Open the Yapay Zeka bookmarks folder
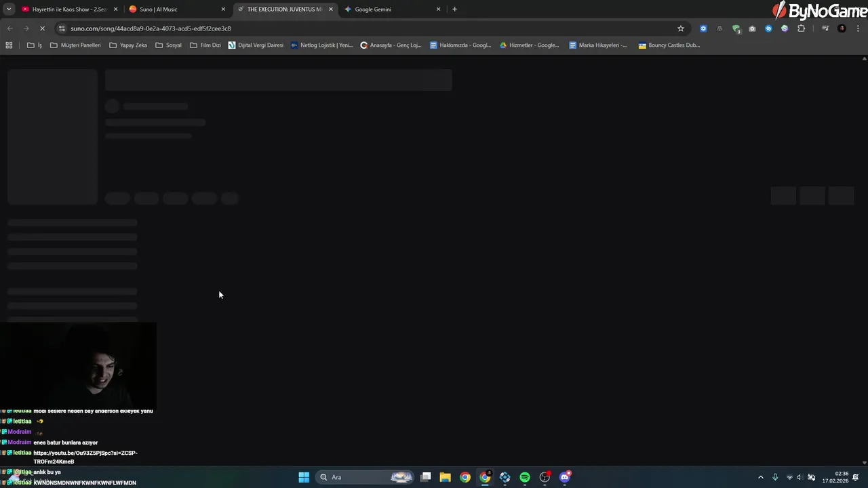The image size is (868, 488). [128, 45]
